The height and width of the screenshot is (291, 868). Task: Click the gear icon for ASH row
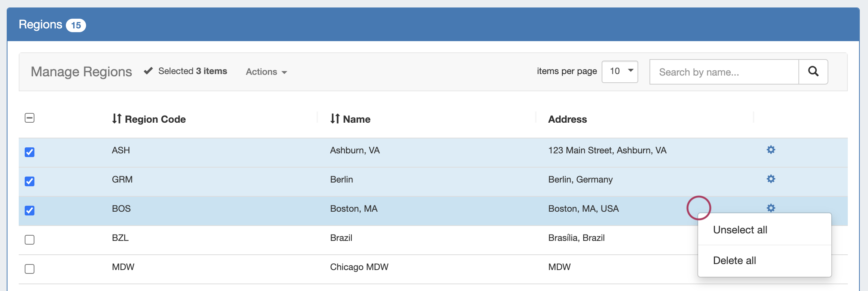pos(771,150)
